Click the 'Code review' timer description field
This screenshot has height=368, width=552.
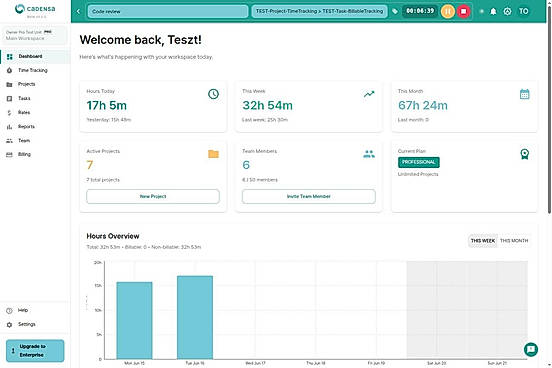[168, 11]
